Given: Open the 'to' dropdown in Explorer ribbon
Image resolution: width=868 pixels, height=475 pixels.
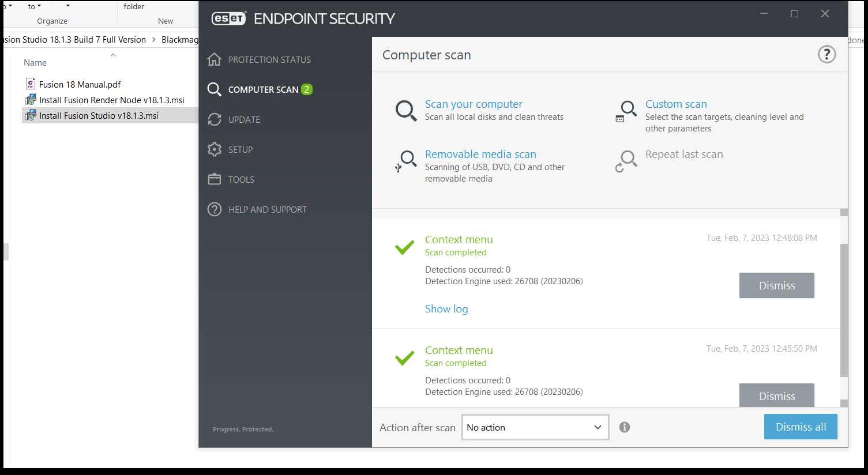Looking at the screenshot, I should (34, 6).
